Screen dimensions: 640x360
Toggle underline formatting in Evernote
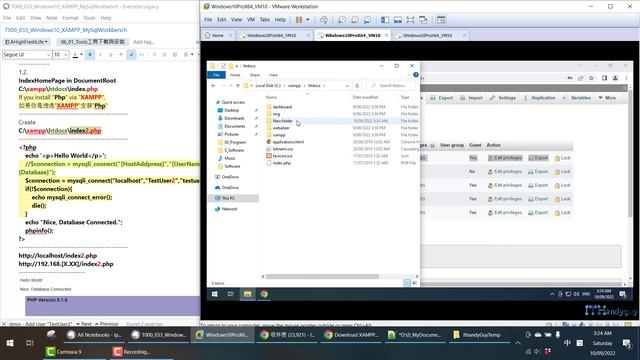pyautogui.click(x=111, y=54)
